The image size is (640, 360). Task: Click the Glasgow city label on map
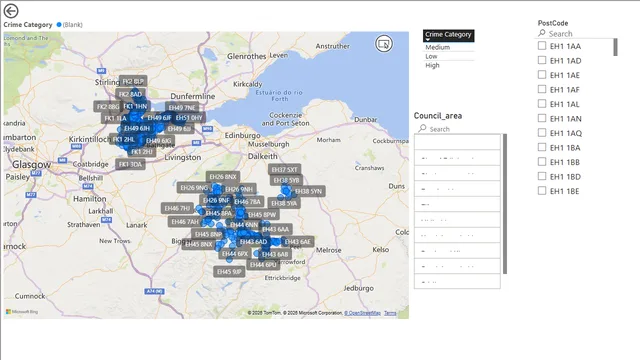tap(31, 165)
